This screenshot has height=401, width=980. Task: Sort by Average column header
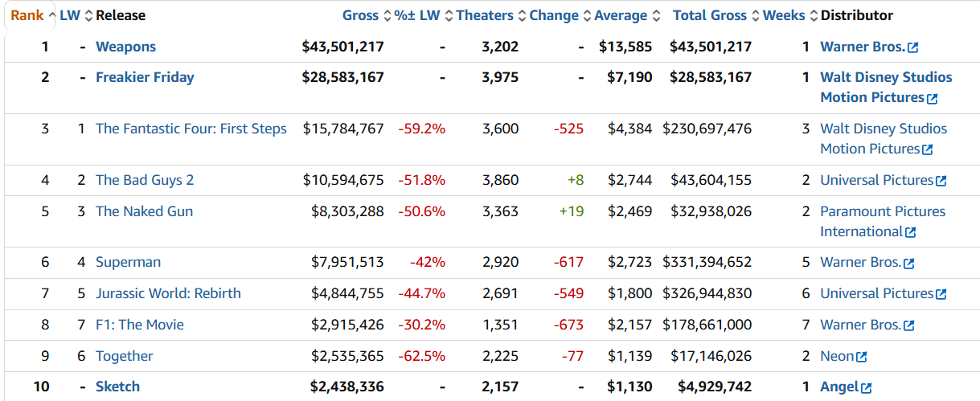click(x=620, y=15)
